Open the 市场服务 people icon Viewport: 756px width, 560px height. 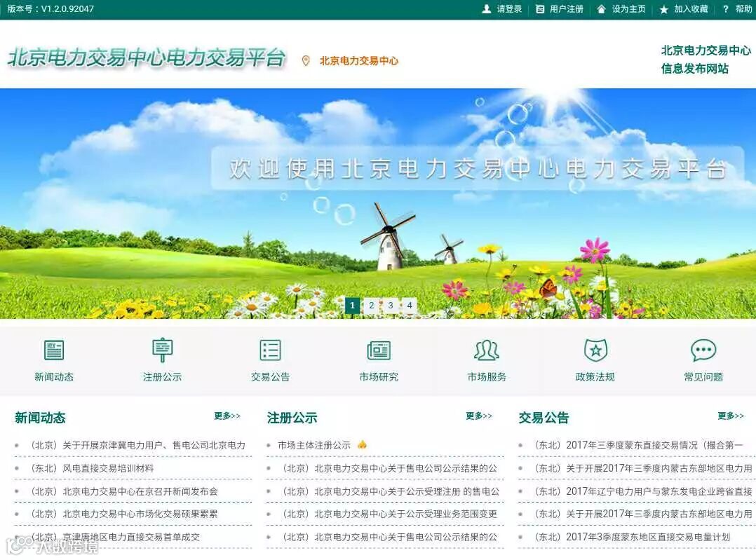pyautogui.click(x=487, y=350)
